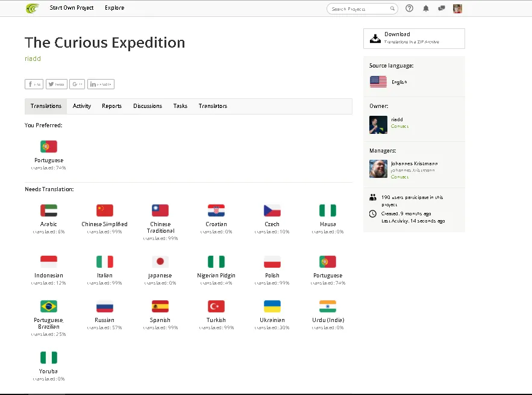The width and height of the screenshot is (532, 395).
Task: Switch to the Discussions tab
Action: click(x=148, y=106)
